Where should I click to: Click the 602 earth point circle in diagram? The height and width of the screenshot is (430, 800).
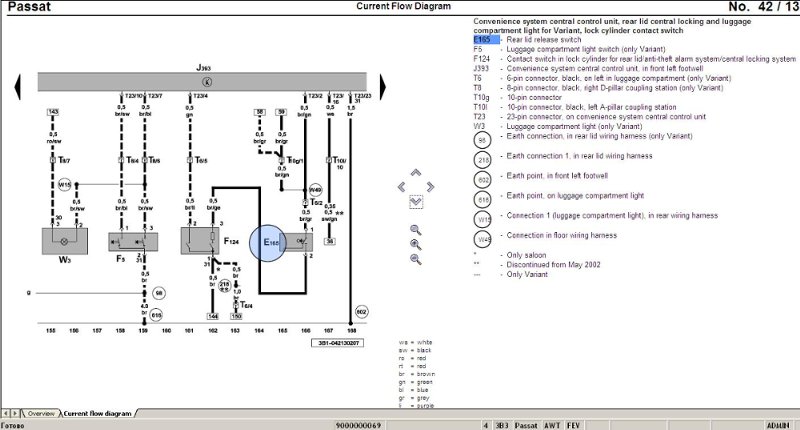pyautogui.click(x=361, y=312)
